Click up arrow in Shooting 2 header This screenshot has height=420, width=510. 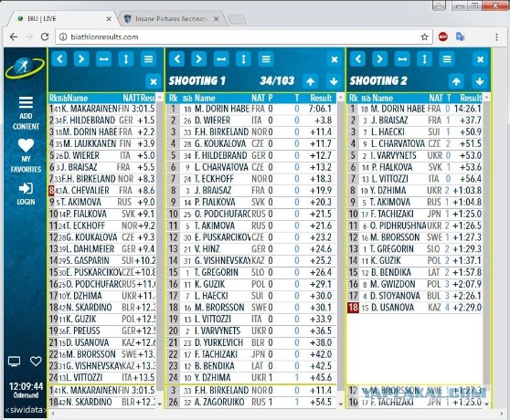(x=456, y=81)
